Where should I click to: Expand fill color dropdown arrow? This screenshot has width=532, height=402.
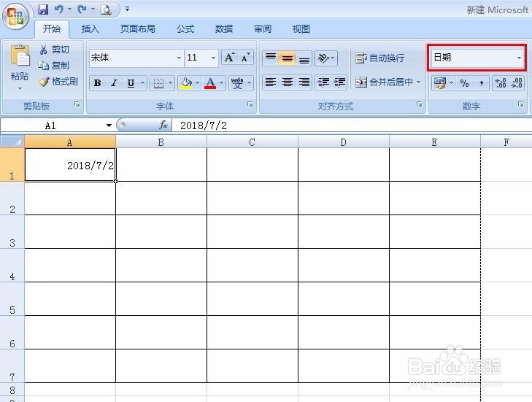(x=198, y=82)
